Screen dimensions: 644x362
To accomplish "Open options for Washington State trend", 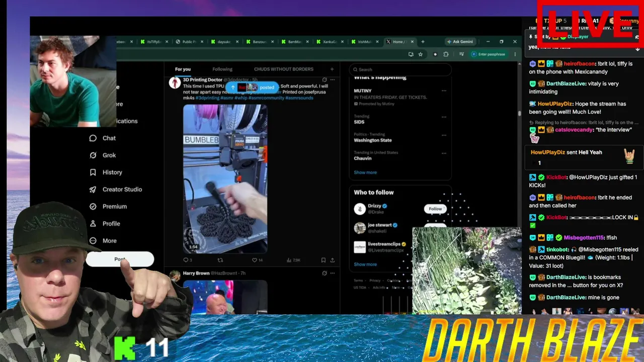I will (x=444, y=135).
